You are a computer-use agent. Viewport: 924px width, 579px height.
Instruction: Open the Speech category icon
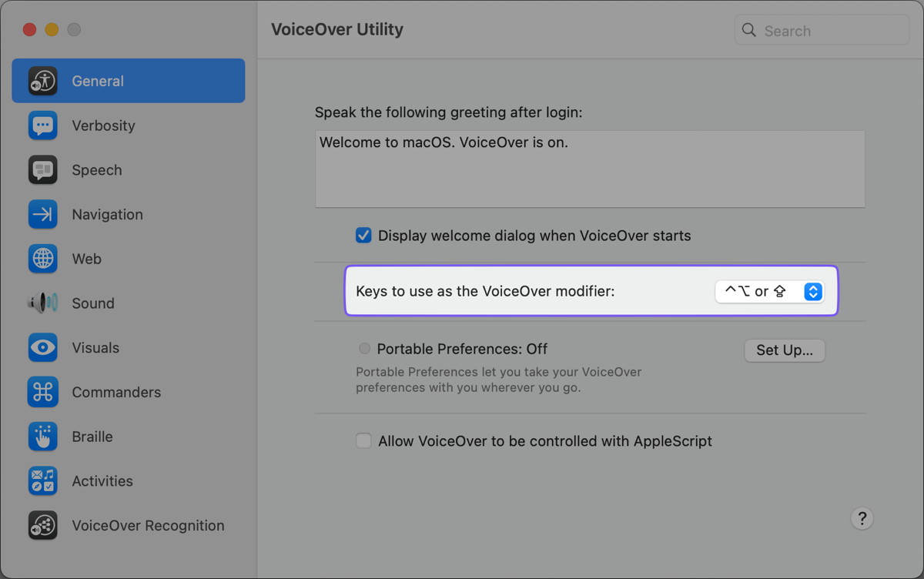tap(43, 170)
